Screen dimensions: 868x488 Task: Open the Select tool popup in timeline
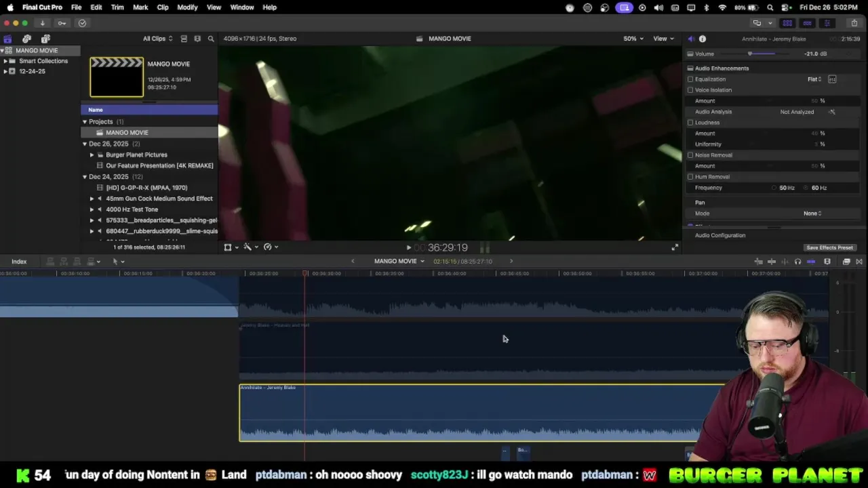point(118,262)
